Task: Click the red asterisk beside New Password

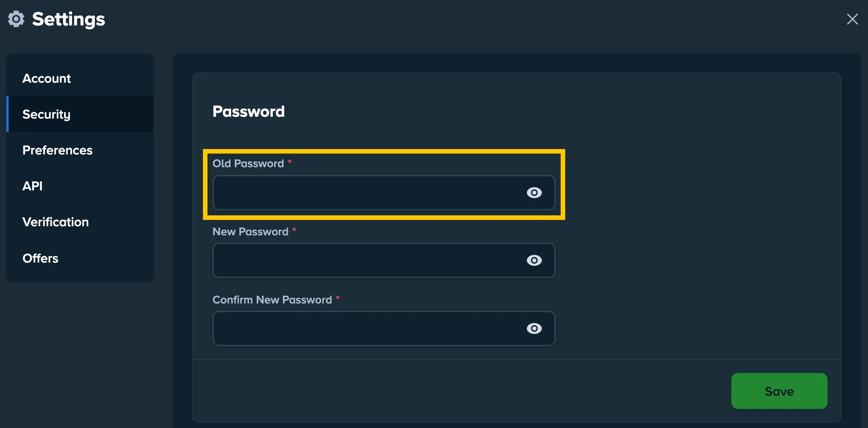Action: (x=294, y=231)
